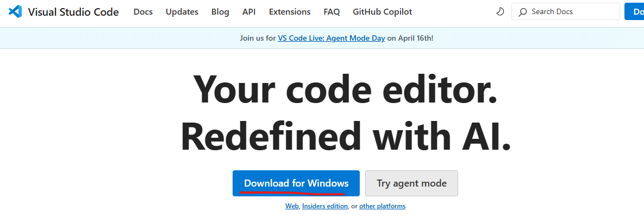This screenshot has width=644, height=224.
Task: Open the other platforms link
Action: point(383,206)
